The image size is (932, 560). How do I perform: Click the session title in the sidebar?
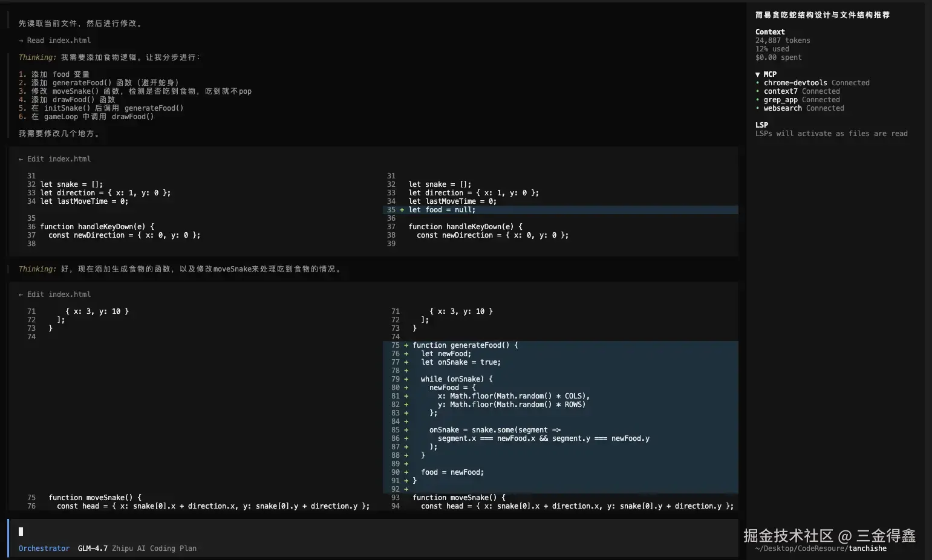[822, 15]
